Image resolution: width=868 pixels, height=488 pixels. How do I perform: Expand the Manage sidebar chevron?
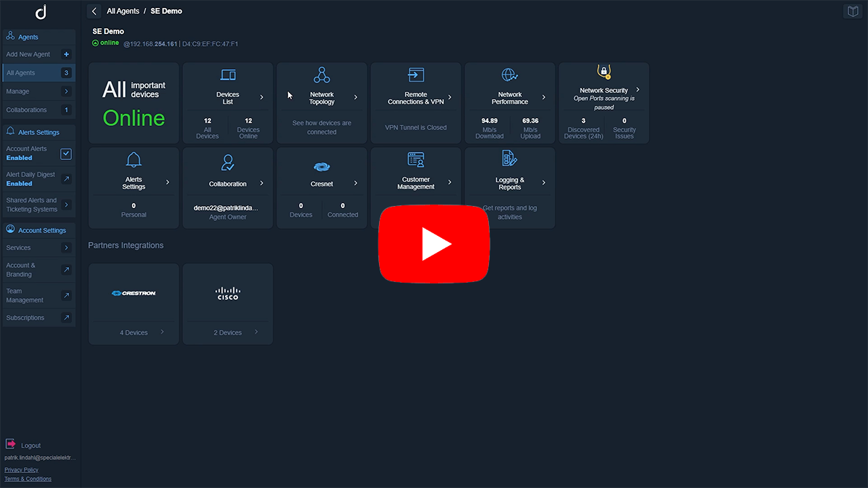point(66,91)
